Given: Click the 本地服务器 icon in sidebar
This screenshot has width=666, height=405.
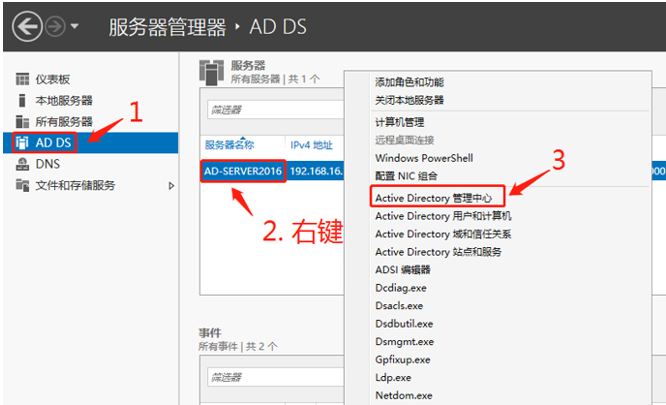Looking at the screenshot, I should tap(23, 101).
